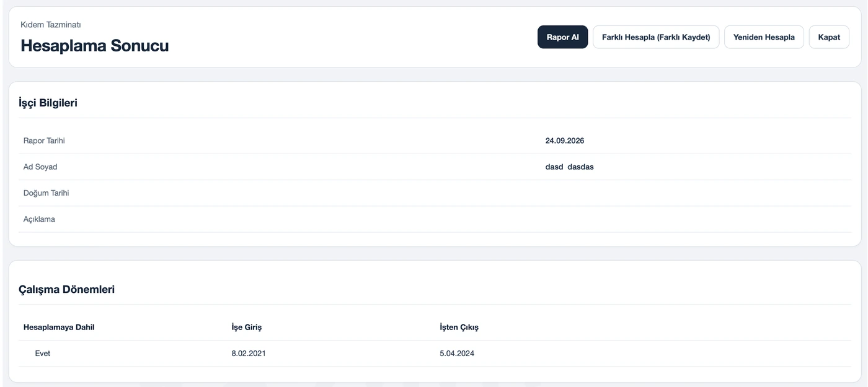The image size is (868, 387).
Task: Click the Çalışma Dönemleri section title
Action: click(66, 289)
